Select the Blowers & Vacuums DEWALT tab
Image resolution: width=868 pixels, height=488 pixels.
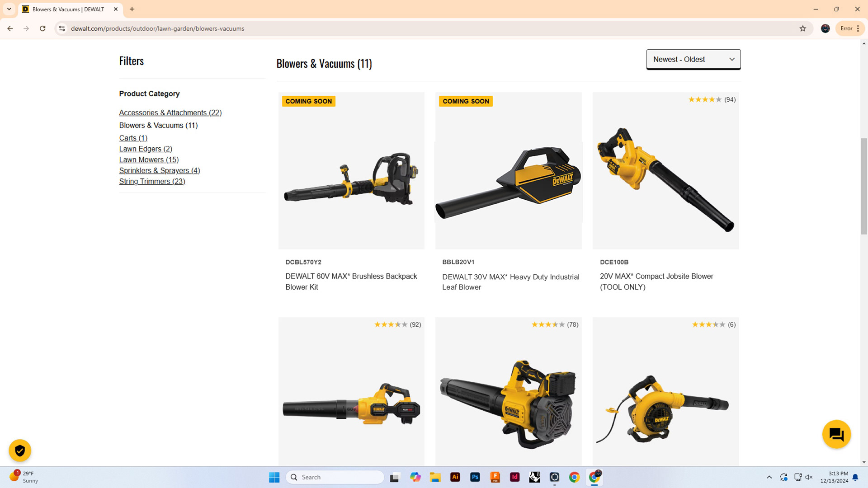point(68,9)
